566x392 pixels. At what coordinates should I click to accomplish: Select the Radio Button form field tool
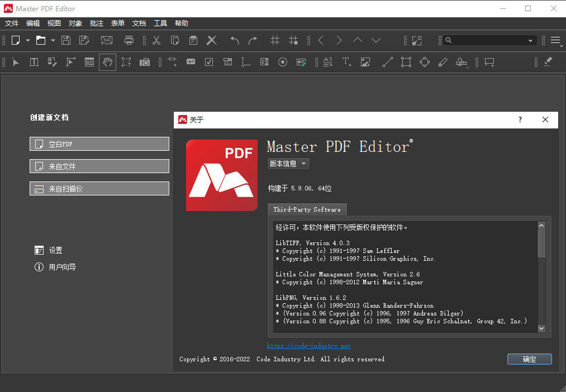coord(283,62)
